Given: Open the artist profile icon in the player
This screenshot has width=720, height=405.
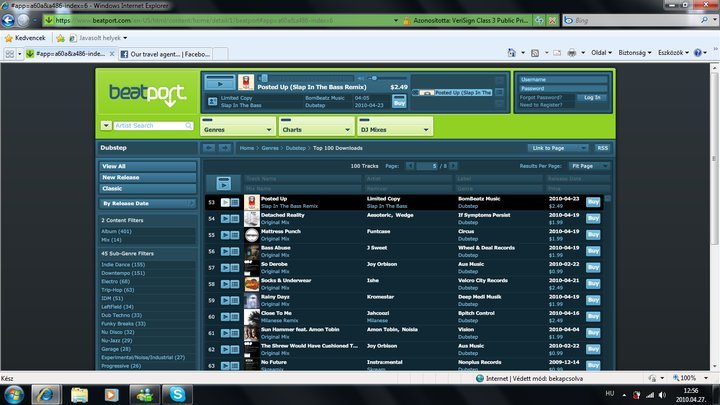Looking at the screenshot, I should pyautogui.click(x=212, y=101).
